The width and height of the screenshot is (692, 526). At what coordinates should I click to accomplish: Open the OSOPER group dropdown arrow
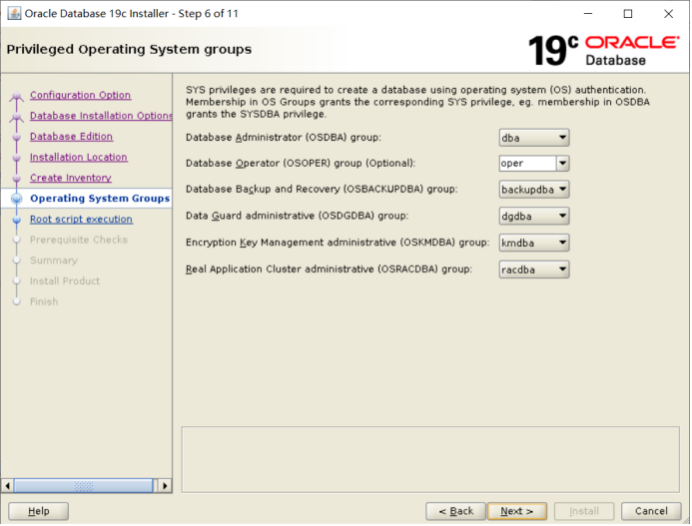pos(563,163)
